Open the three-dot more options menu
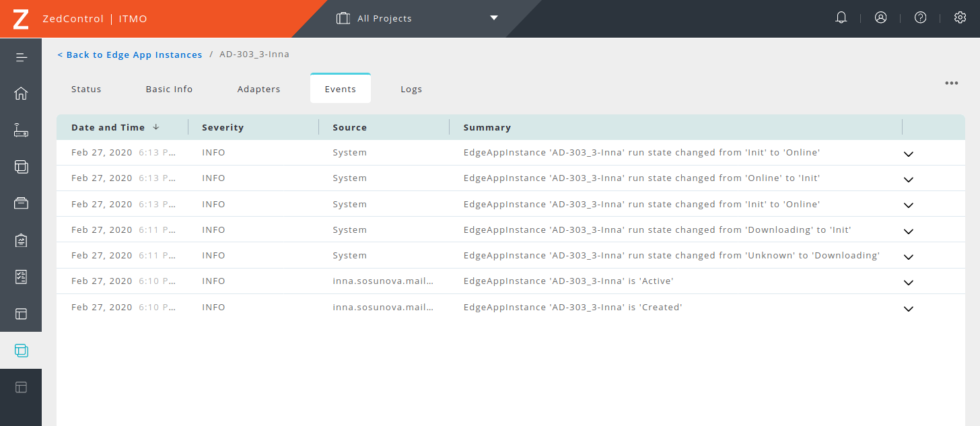The width and height of the screenshot is (980, 426). click(x=951, y=83)
